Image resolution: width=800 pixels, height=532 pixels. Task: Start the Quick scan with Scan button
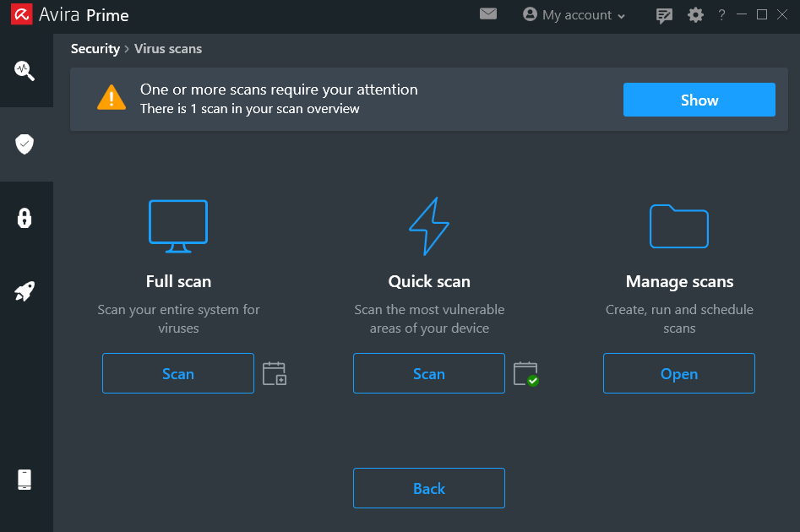point(429,373)
